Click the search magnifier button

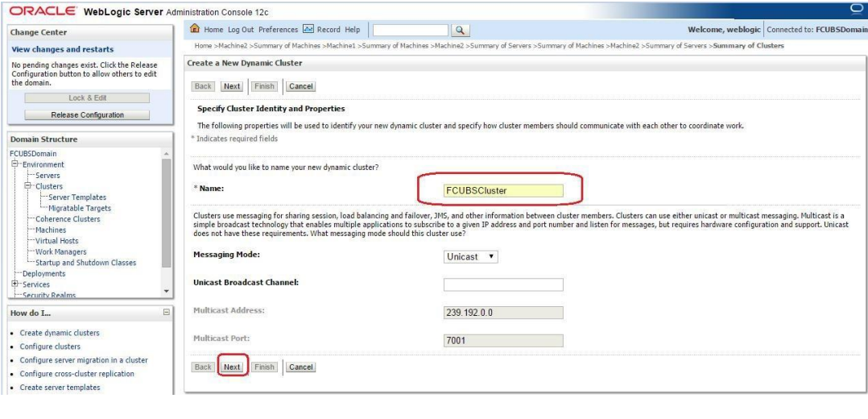[x=461, y=31]
